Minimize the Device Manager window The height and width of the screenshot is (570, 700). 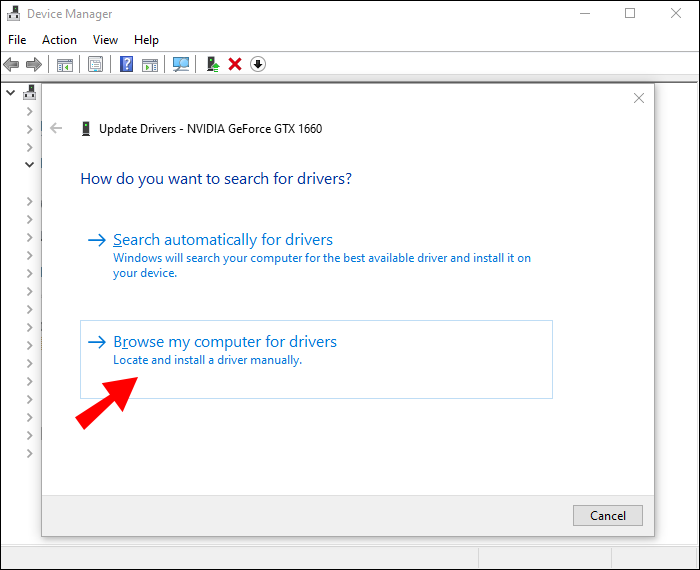point(585,14)
